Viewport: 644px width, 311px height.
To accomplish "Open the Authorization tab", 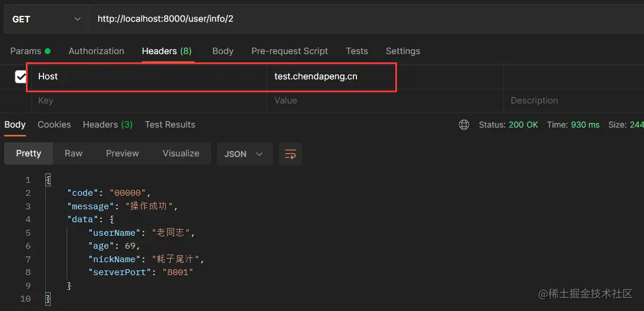I will click(96, 51).
